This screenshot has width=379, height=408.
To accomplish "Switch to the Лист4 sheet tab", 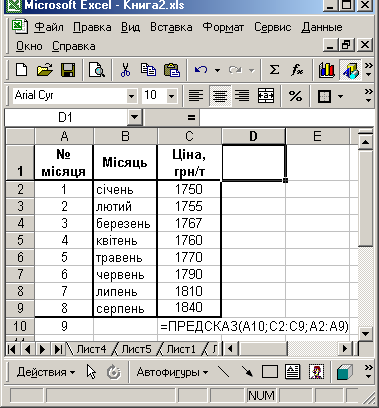I will pos(91,349).
